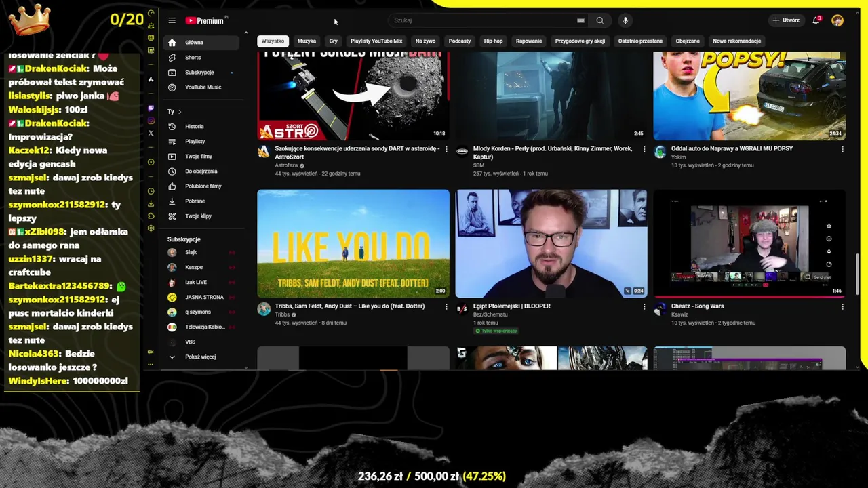The height and width of the screenshot is (488, 868).
Task: Select the Podcasty filter chip
Action: tap(460, 41)
